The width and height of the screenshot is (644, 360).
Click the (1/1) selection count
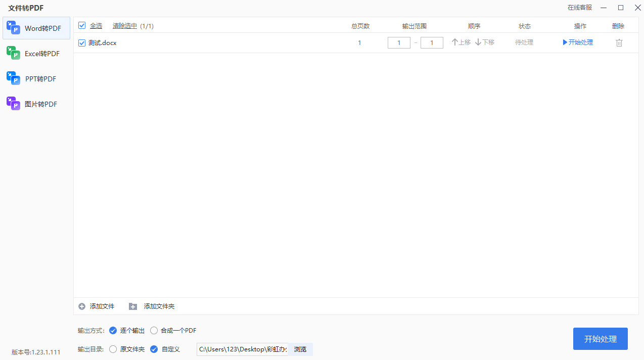point(147,26)
